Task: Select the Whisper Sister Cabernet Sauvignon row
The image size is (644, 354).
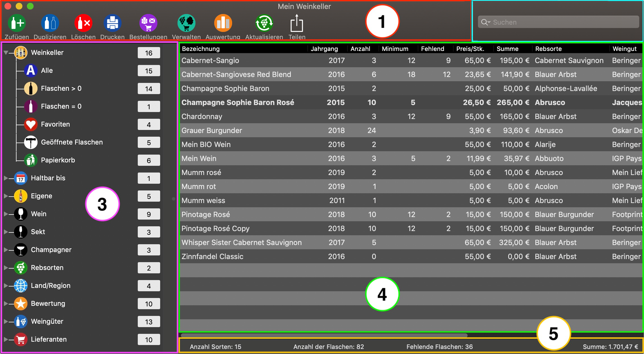Action: [x=411, y=243]
